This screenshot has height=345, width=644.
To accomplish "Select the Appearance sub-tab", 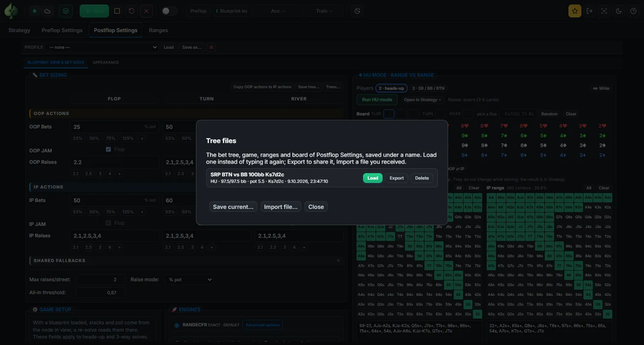I will tap(106, 63).
